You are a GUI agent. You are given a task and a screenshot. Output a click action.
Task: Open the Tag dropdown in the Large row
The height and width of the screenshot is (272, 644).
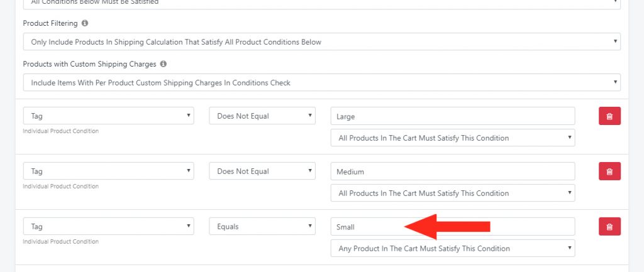point(108,116)
